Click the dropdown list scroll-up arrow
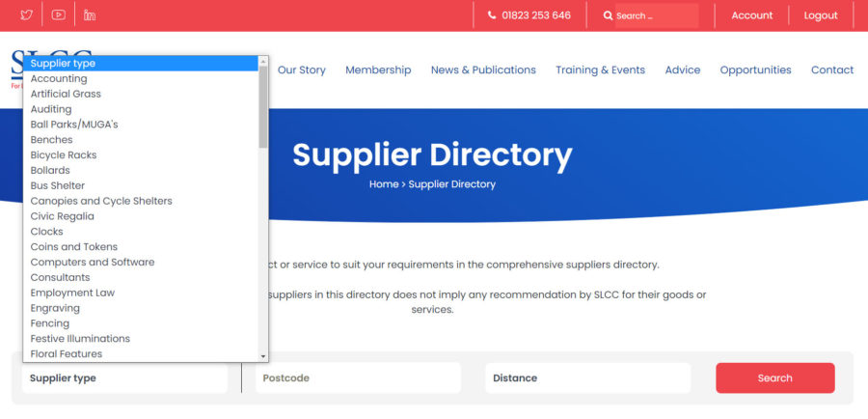The height and width of the screenshot is (419, 868). tap(263, 61)
